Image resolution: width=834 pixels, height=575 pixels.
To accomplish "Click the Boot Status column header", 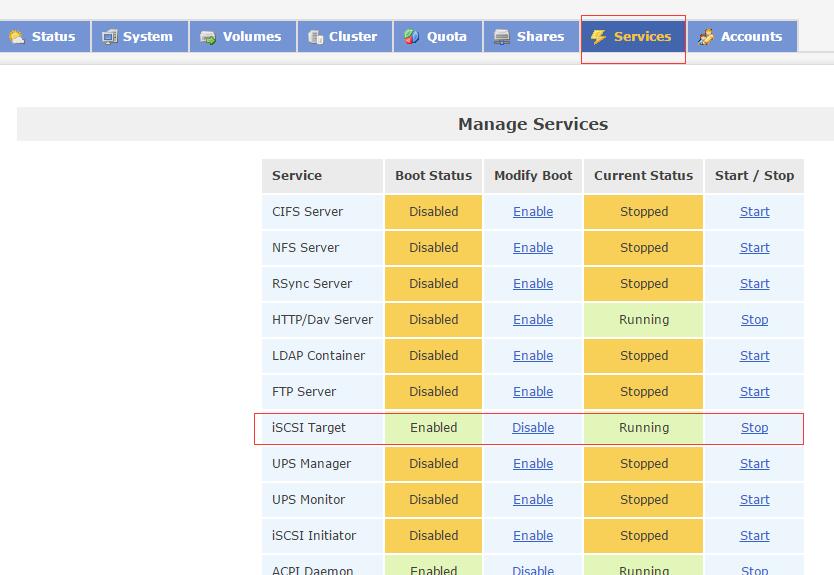I will coord(433,176).
